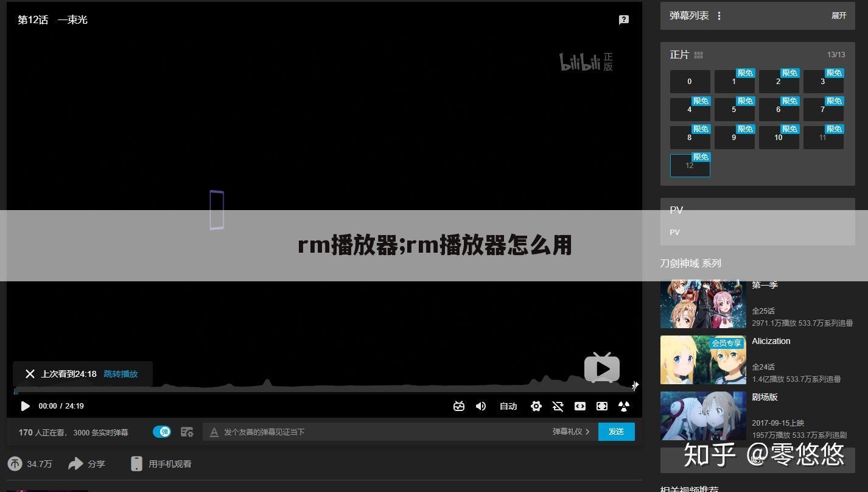Select episode 1
Image resolution: width=868 pixels, height=492 pixels.
point(734,82)
